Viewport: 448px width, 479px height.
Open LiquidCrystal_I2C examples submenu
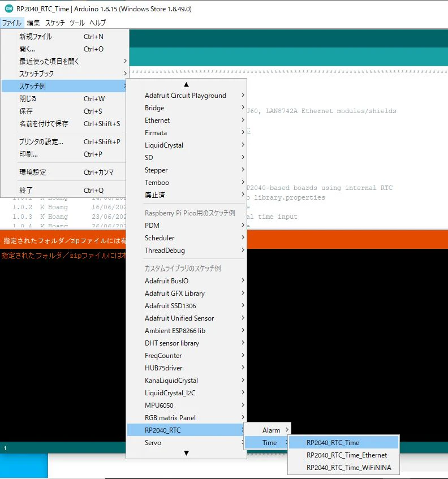pyautogui.click(x=187, y=393)
